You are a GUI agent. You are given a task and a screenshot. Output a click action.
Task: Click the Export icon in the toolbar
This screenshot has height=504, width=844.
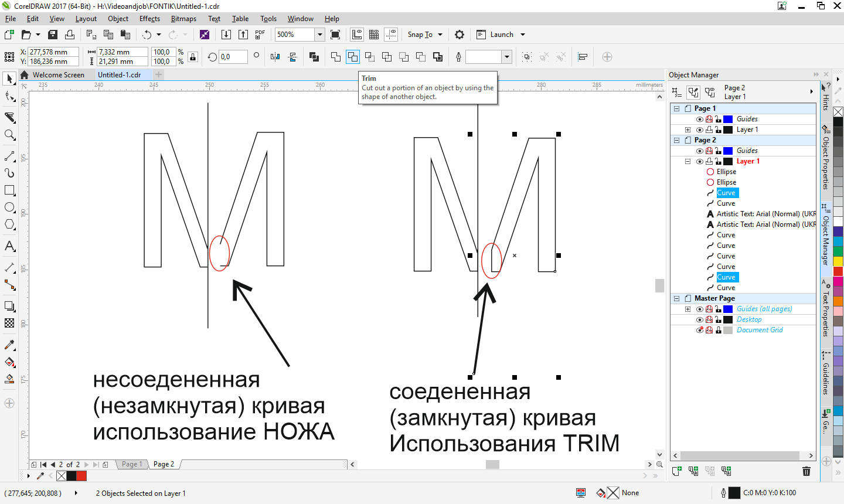[x=243, y=35]
